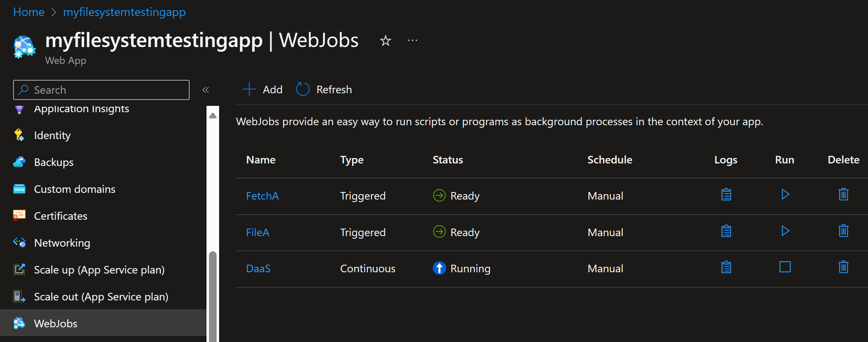Select the Triggered type cell for FileA

[363, 232]
